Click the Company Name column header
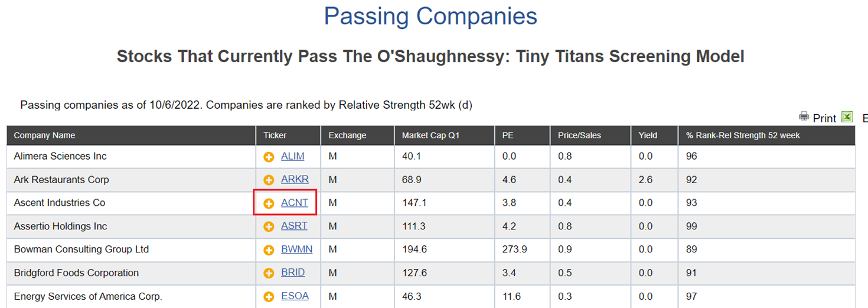Image resolution: width=868 pixels, height=308 pixels. (x=44, y=135)
